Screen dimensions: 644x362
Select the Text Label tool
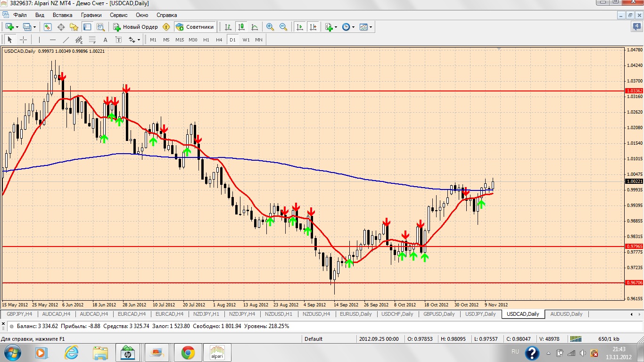(x=118, y=40)
